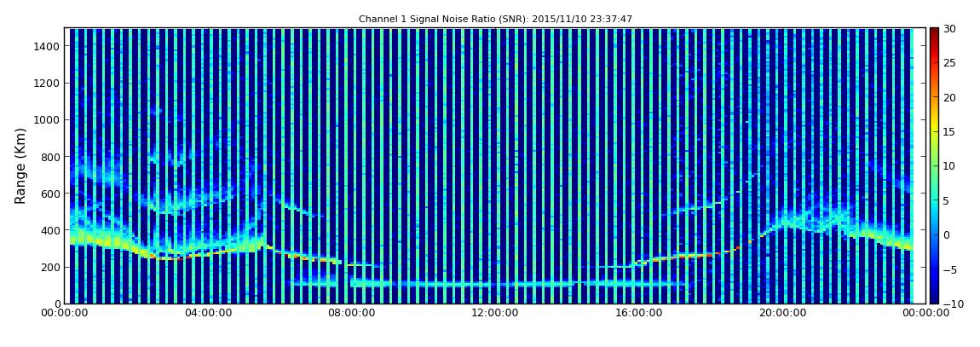Click the colorbar label 30
The image size is (980, 347).
[950, 29]
